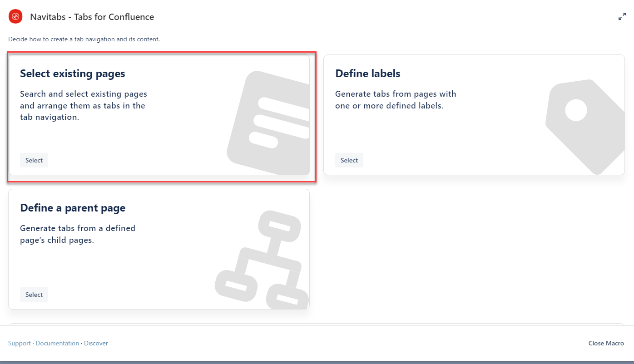The height and width of the screenshot is (364, 634).
Task: Click the 'Define labels' heading
Action: (367, 74)
